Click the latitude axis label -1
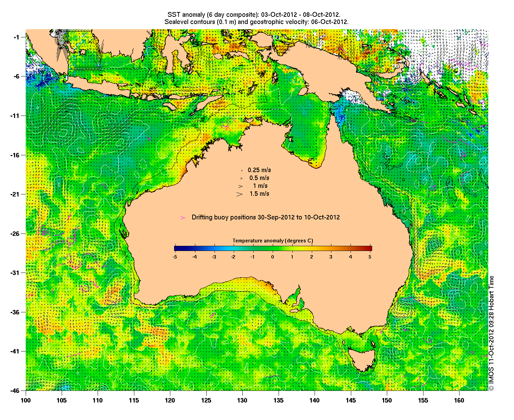This screenshot has width=514, height=420. click(x=16, y=37)
